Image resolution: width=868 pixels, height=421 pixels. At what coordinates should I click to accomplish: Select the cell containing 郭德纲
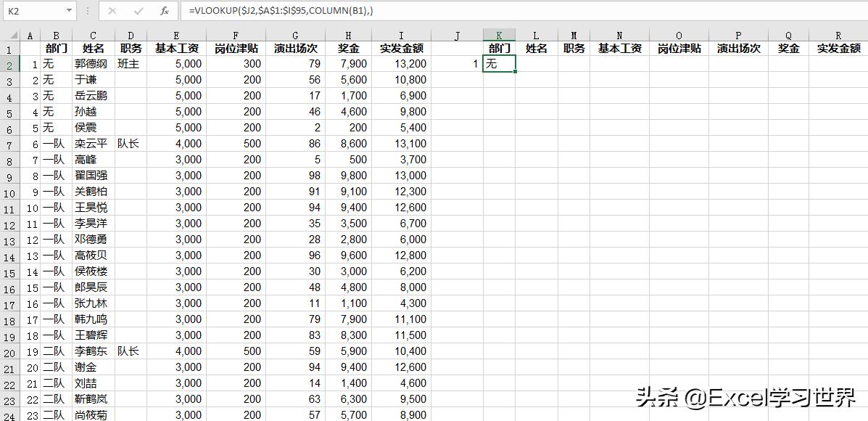(93, 64)
